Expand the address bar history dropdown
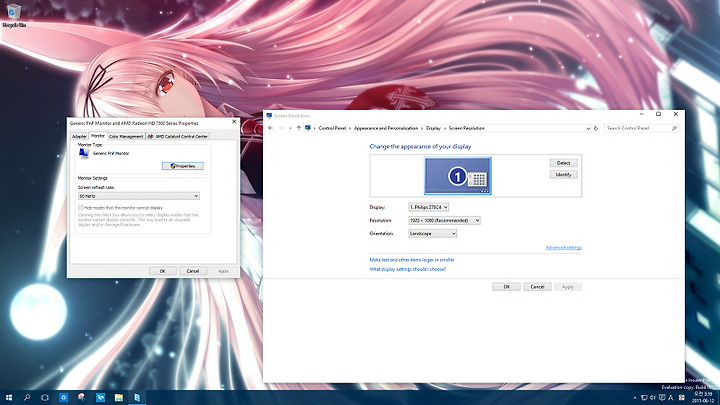Image resolution: width=720 pixels, height=405 pixels. click(588, 129)
